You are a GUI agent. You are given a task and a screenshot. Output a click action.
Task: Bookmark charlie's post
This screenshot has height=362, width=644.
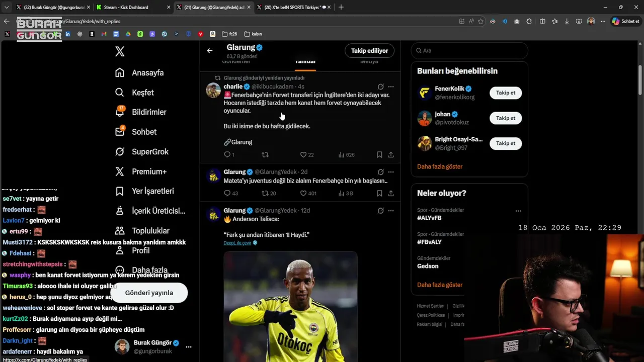tap(379, 155)
